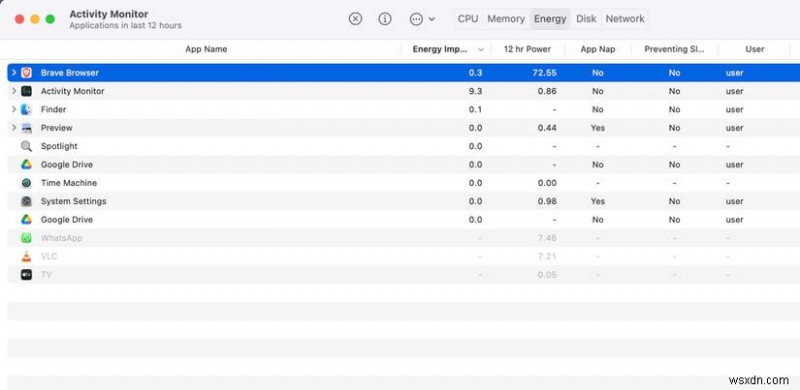Select the greyed-out WhatsApp entry
800x390 pixels.
pyautogui.click(x=61, y=238)
